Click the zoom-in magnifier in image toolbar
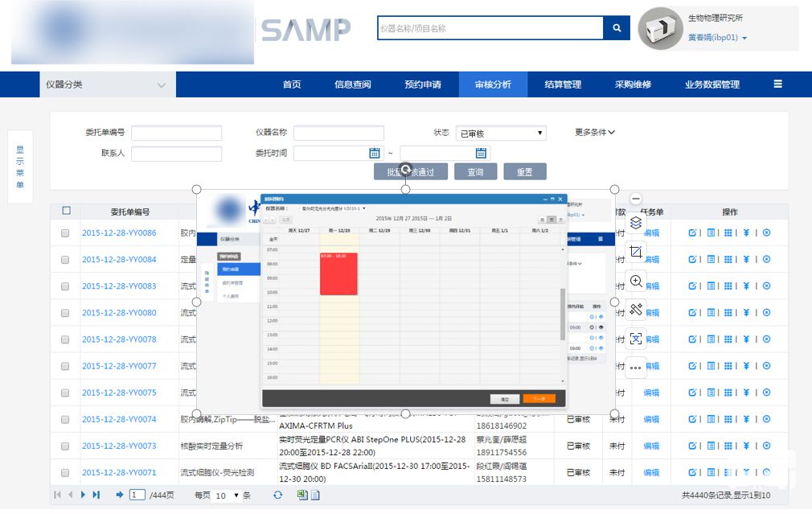Image resolution: width=812 pixels, height=514 pixels. [636, 281]
